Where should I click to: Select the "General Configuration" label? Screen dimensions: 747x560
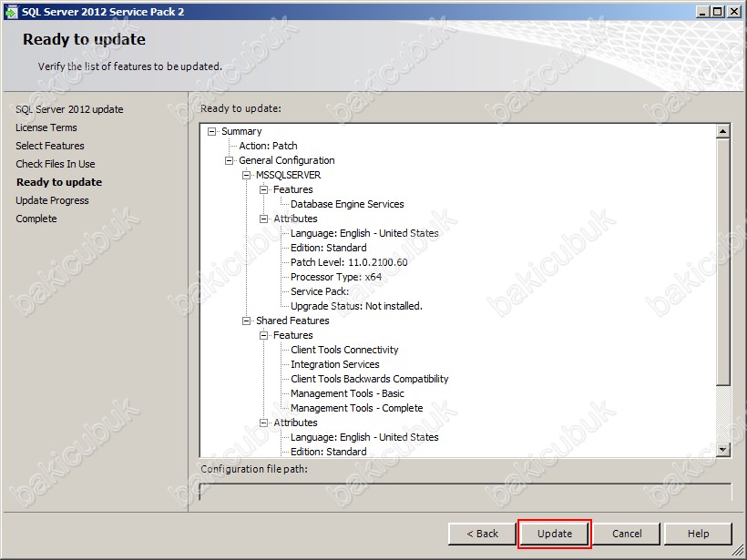tap(287, 160)
